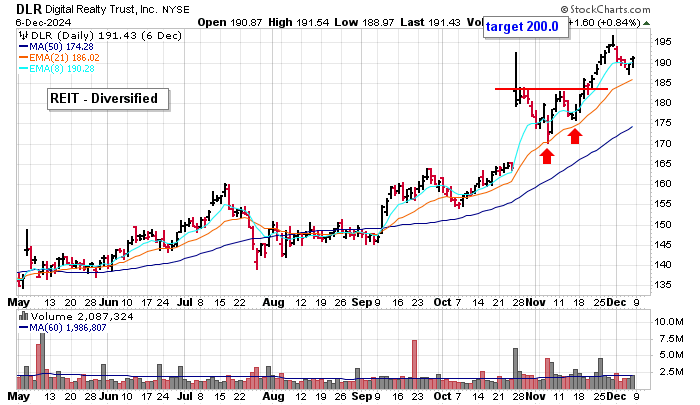Click the tallest May volume bar
This screenshot has height=405, width=700.
43,361
